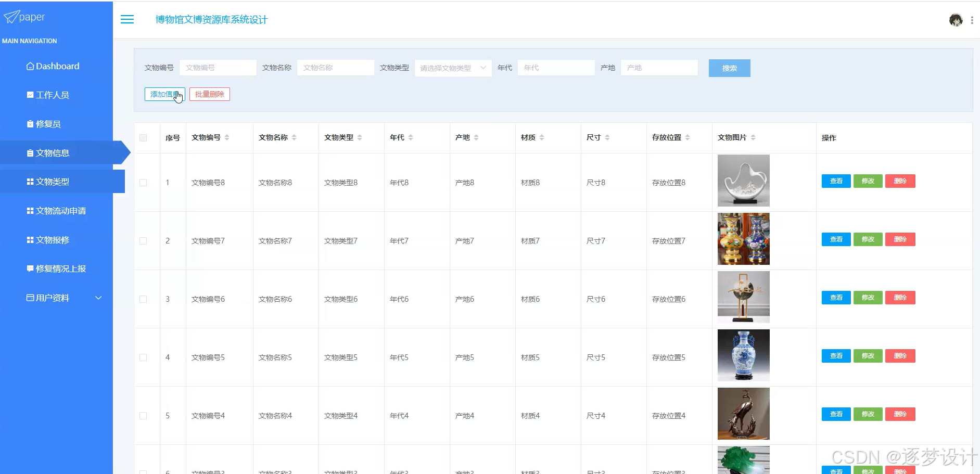This screenshot has width=980, height=474.
Task: Click 查看 for 文物名称6 row
Action: click(x=836, y=298)
